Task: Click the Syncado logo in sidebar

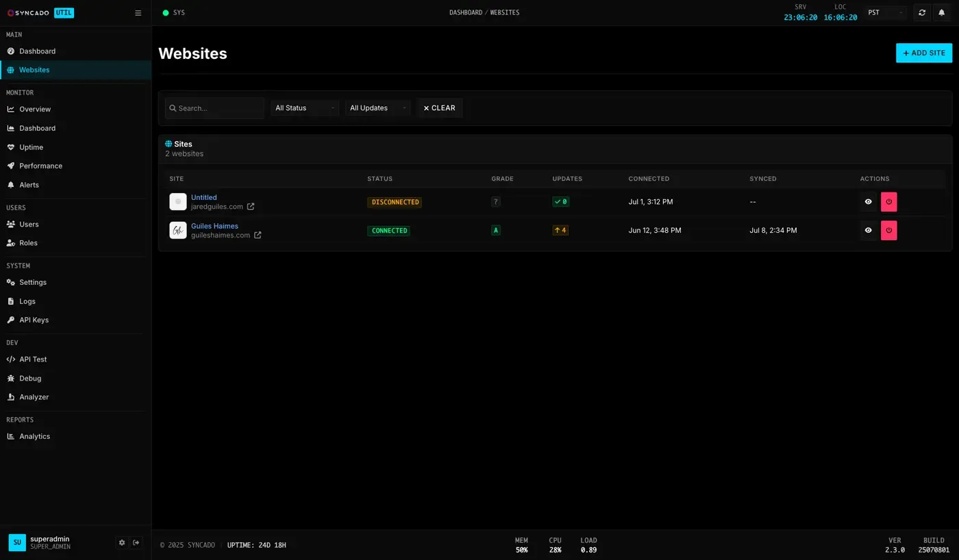Action: pos(28,13)
